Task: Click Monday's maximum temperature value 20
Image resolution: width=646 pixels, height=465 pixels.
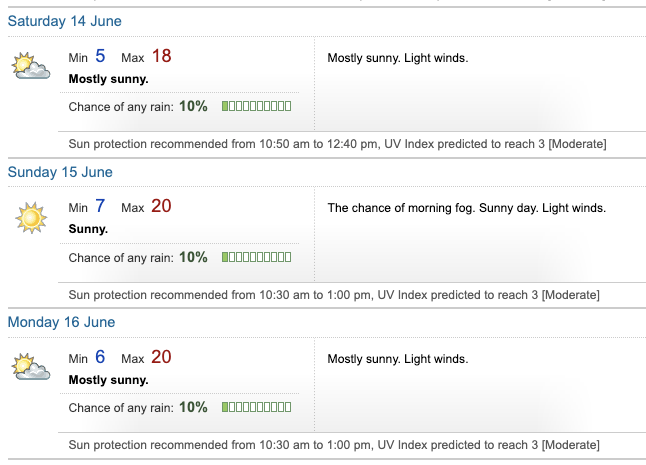Action: tap(161, 357)
